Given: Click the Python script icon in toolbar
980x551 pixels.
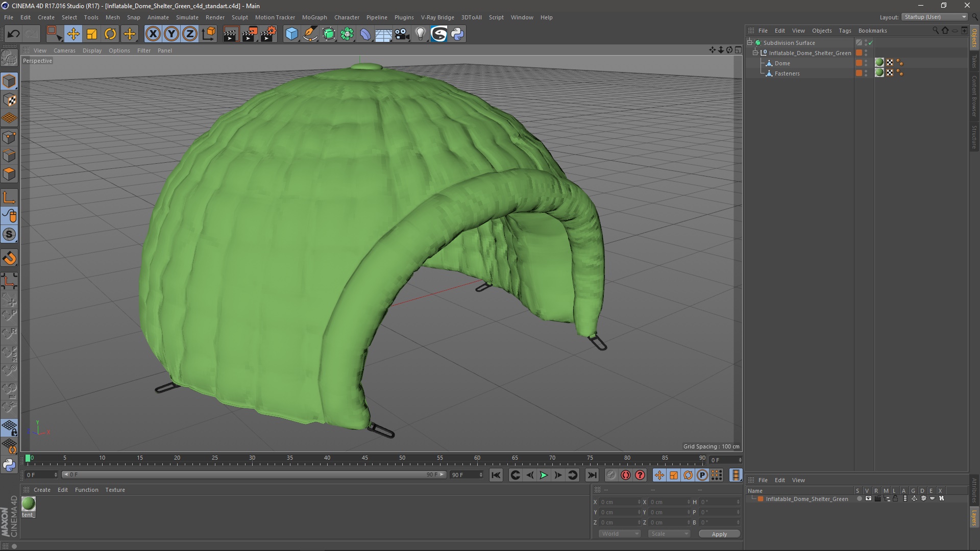Looking at the screenshot, I should tap(457, 34).
